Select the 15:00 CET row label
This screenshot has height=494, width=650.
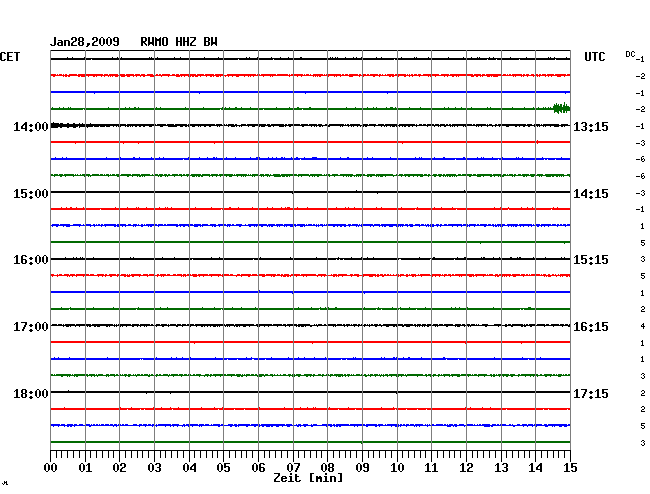coord(31,194)
